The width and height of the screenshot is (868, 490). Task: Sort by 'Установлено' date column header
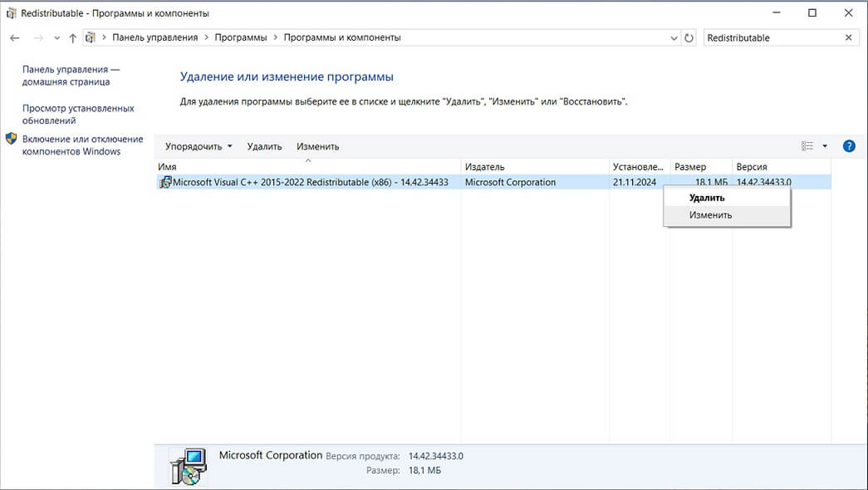[x=640, y=167]
